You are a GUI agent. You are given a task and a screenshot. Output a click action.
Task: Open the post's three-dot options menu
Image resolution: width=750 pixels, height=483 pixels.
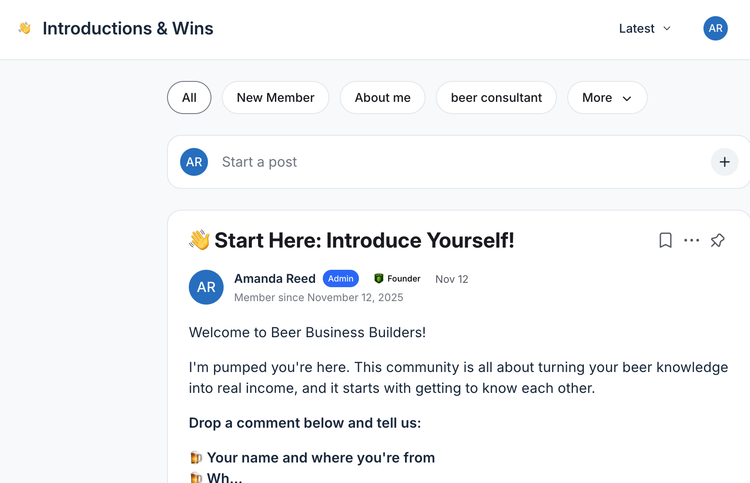[691, 240]
